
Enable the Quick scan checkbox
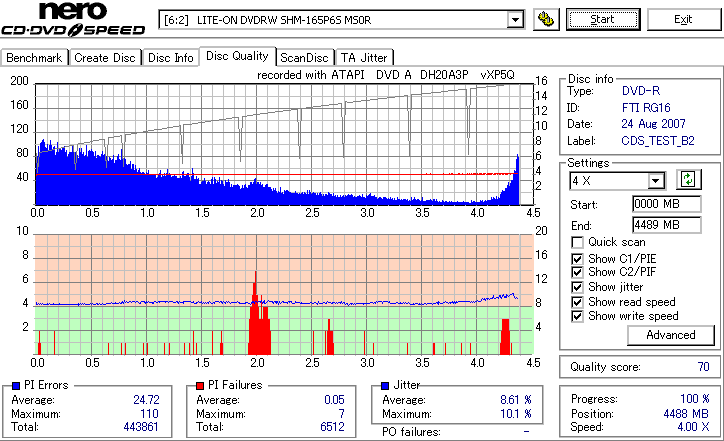[x=577, y=242]
